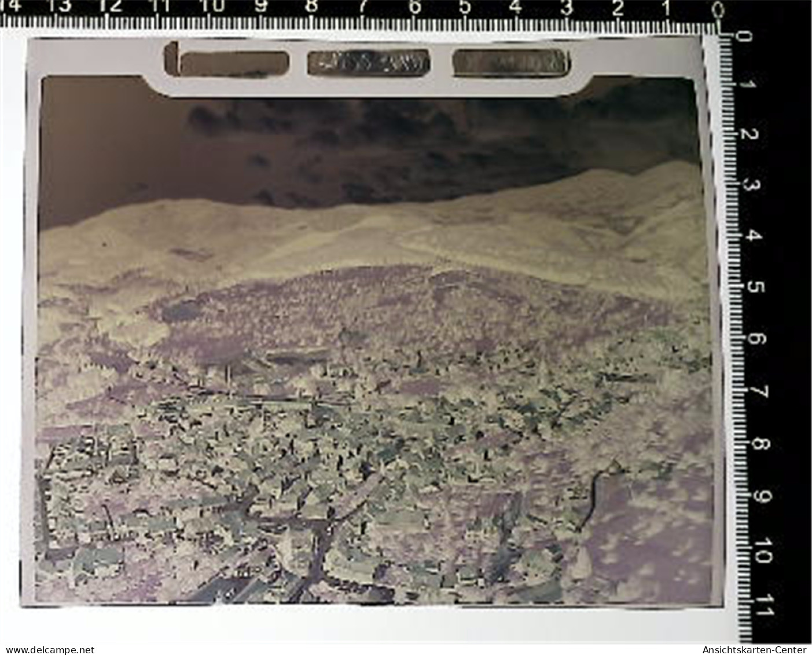The image size is (812, 655).
Task: Click the right cut-out window in negative frame
Action: (x=511, y=63)
